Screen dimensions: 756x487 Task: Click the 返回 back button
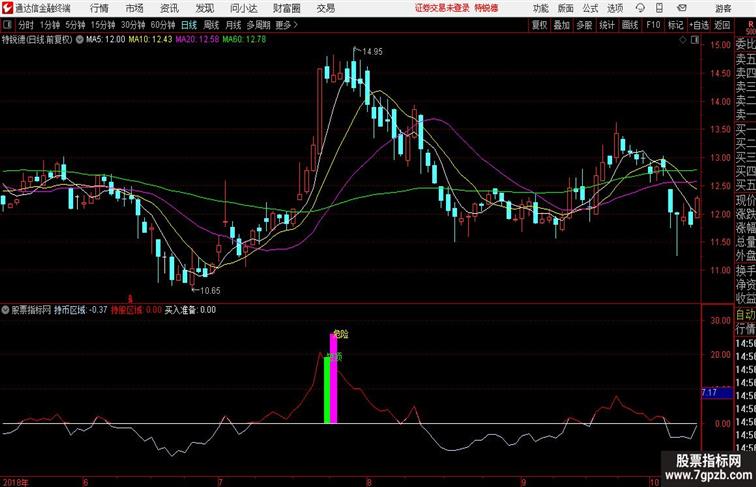[722, 25]
